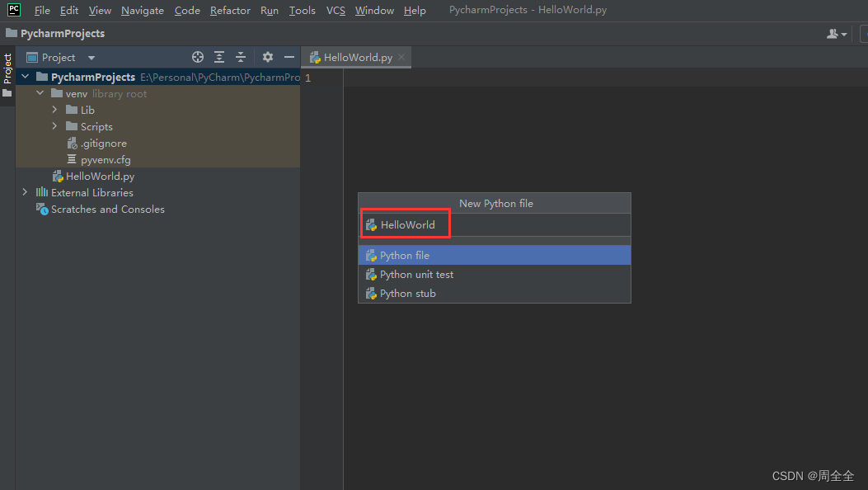Open the Tools menu
This screenshot has width=868, height=490.
(x=303, y=11)
